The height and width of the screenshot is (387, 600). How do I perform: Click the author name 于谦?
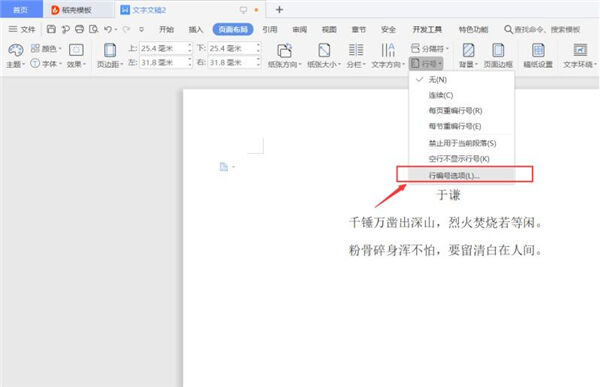click(448, 195)
